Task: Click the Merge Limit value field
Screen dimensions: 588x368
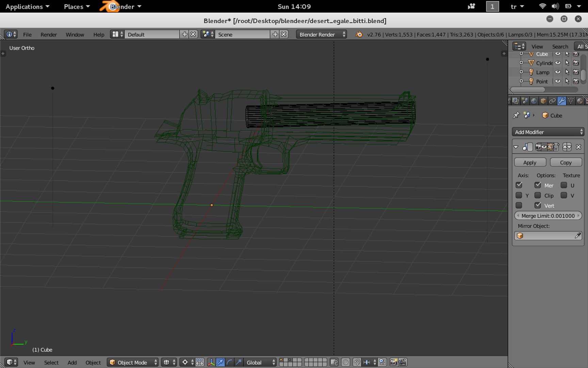Action: [548, 216]
